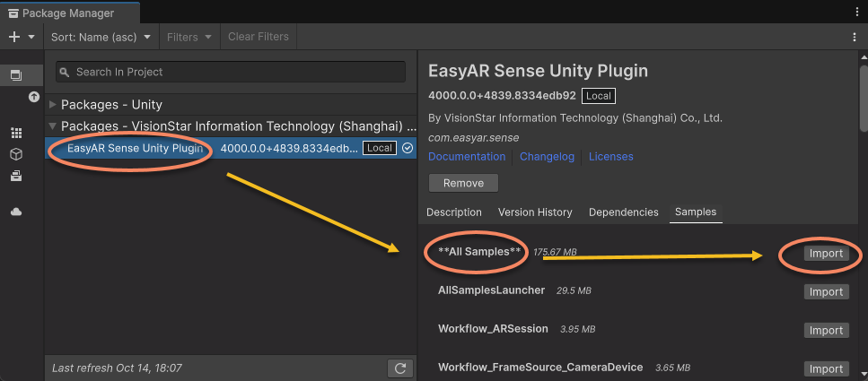Image resolution: width=868 pixels, height=381 pixels.
Task: Click the refresh package list button
Action: point(399,368)
